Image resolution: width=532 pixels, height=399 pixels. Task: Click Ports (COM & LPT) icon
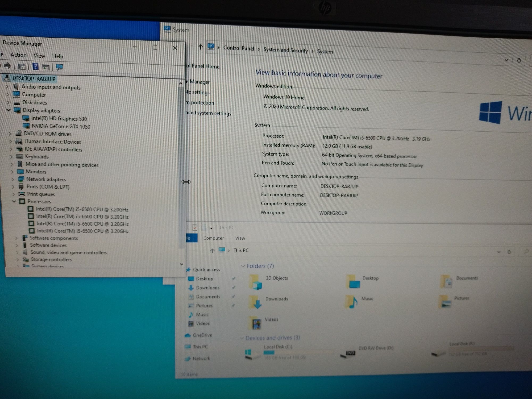(21, 186)
